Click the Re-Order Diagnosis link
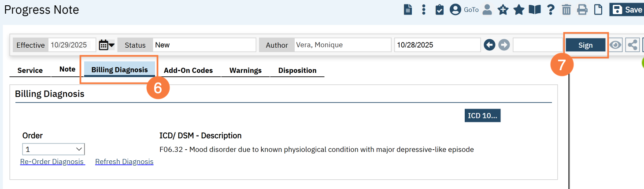The image size is (644, 189). (x=52, y=162)
